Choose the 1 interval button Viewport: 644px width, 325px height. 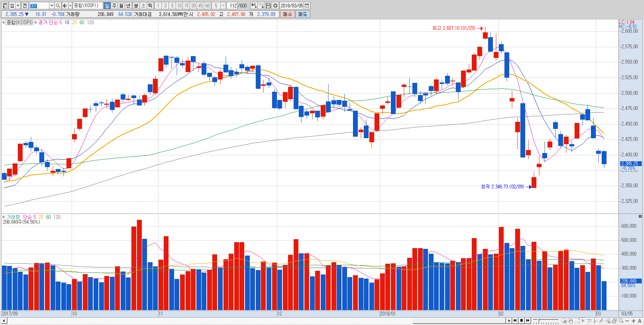pos(158,6)
